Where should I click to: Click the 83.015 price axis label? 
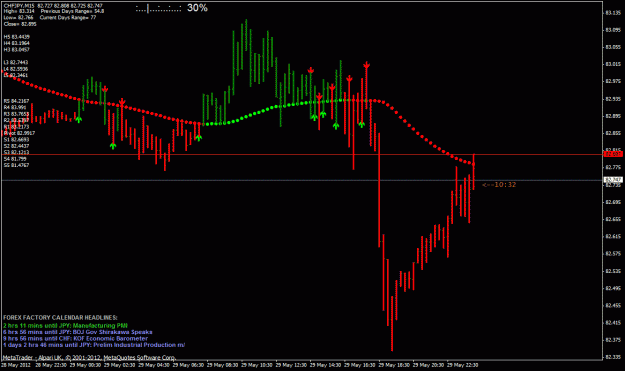[x=613, y=64]
